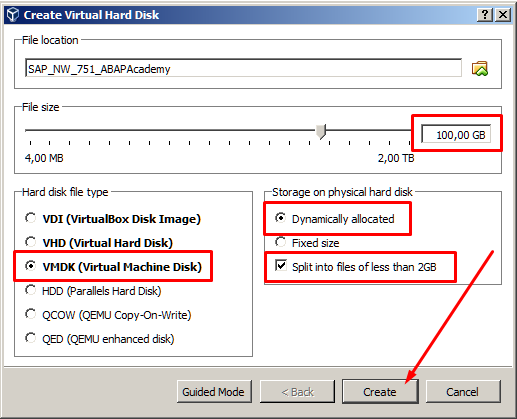Toggle Split into files of less than 2GB
The image size is (517, 419).
[x=356, y=267]
